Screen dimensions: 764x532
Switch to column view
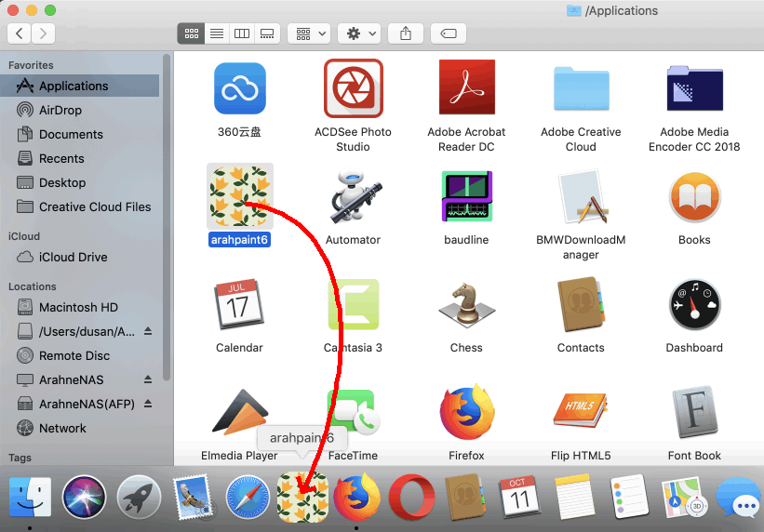coord(242,33)
